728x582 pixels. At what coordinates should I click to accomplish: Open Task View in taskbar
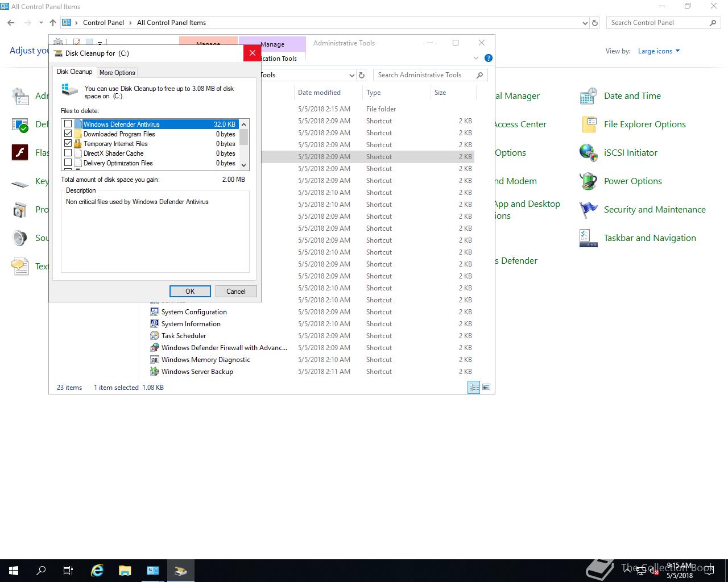[x=68, y=571]
